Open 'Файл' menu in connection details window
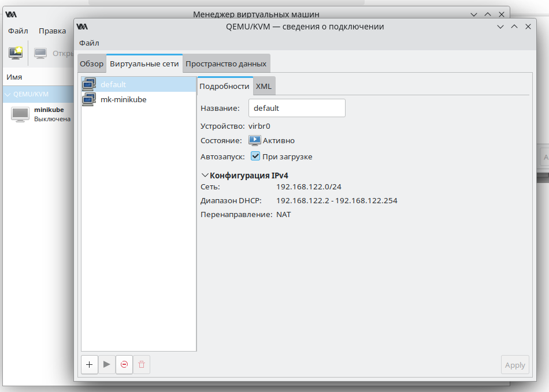This screenshot has width=549, height=392. point(89,43)
